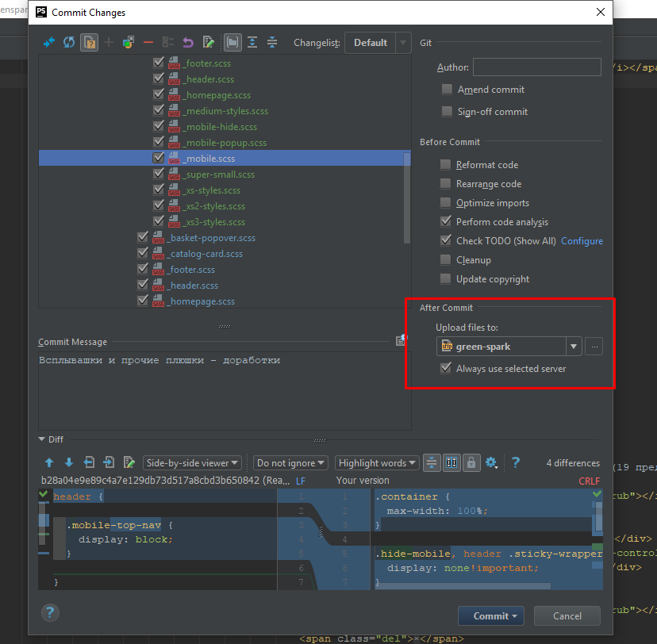Screen dimensions: 657x644
Task: Click the Refresh changes icon
Action: point(69,43)
